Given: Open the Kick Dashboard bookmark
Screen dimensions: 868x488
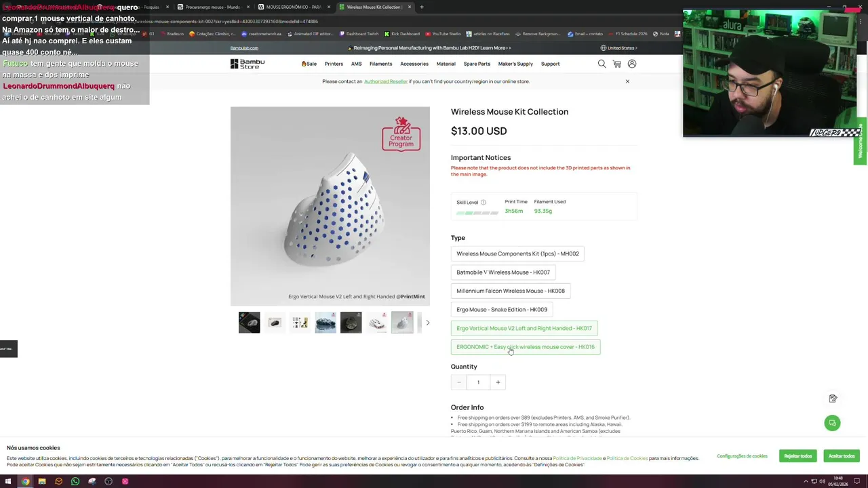Looking at the screenshot, I should point(402,34).
